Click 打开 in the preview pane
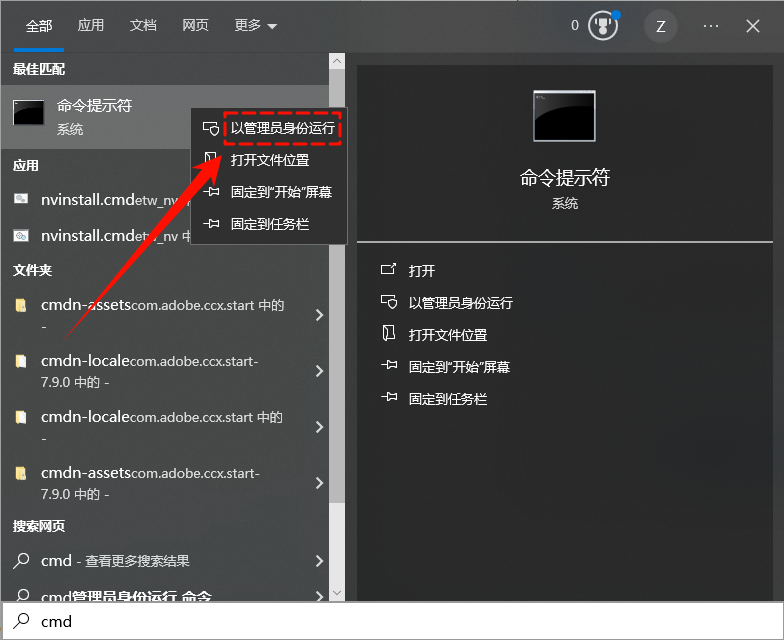Screen dimensions: 784x640 click(x=422, y=271)
